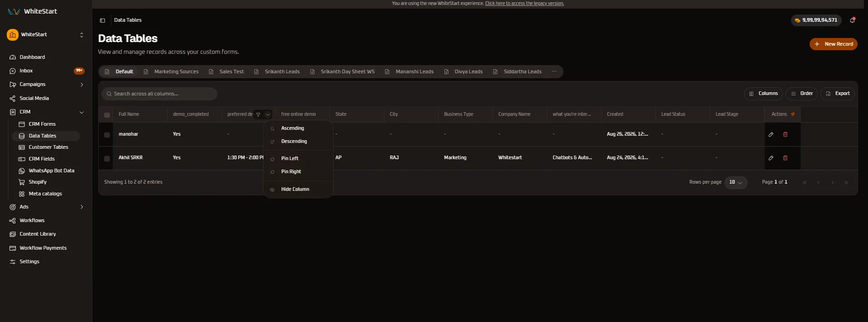Image resolution: width=868 pixels, height=322 pixels.
Task: Open the Shopify cart item
Action: (x=38, y=182)
